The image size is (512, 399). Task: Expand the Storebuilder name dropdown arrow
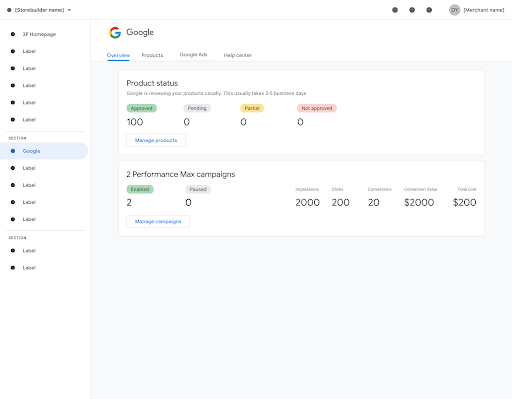[x=69, y=10]
